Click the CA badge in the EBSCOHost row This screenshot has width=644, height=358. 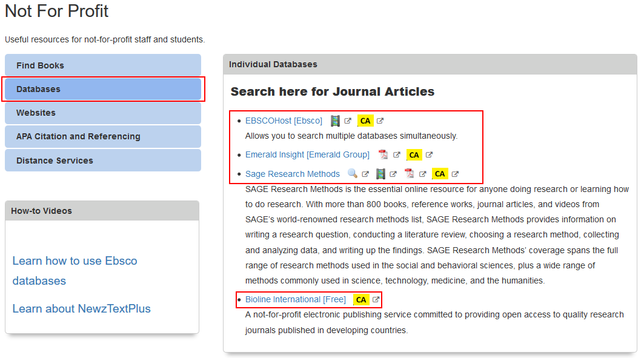(x=365, y=121)
